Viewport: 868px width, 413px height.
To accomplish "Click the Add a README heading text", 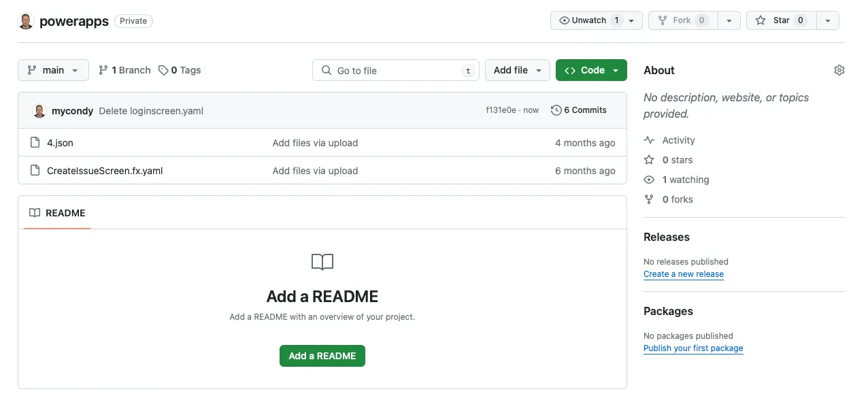I will tap(322, 297).
